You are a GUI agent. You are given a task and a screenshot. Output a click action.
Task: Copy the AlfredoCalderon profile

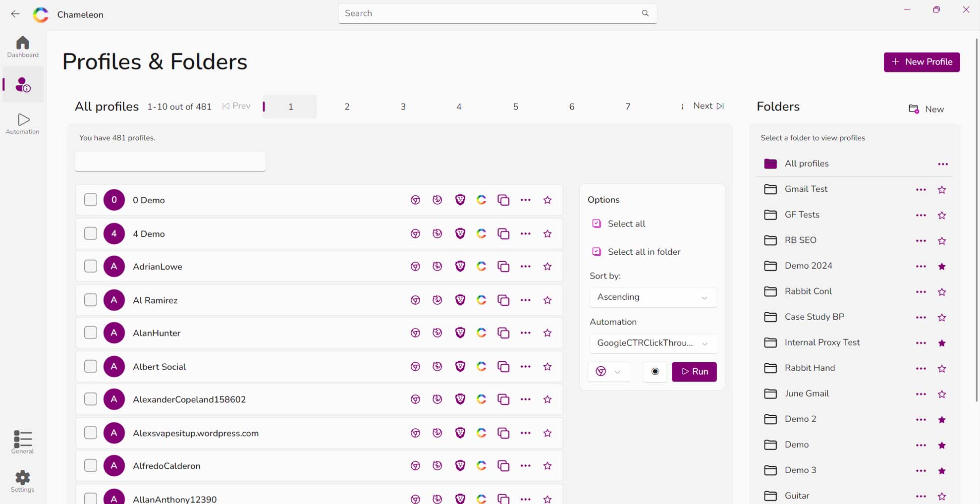click(x=503, y=466)
